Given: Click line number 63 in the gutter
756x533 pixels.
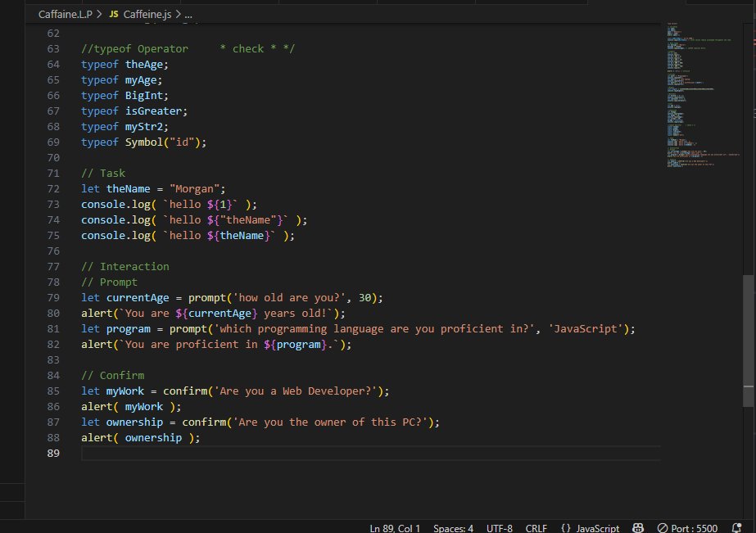Looking at the screenshot, I should [x=54, y=49].
